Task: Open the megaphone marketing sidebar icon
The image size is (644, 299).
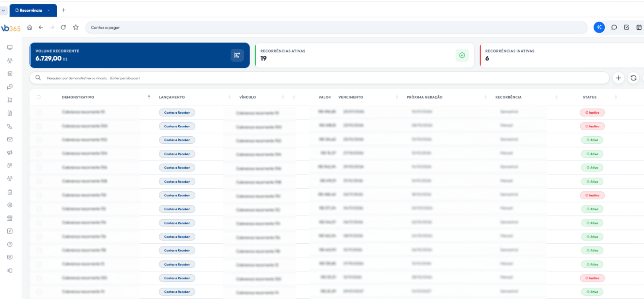Action: point(10,152)
